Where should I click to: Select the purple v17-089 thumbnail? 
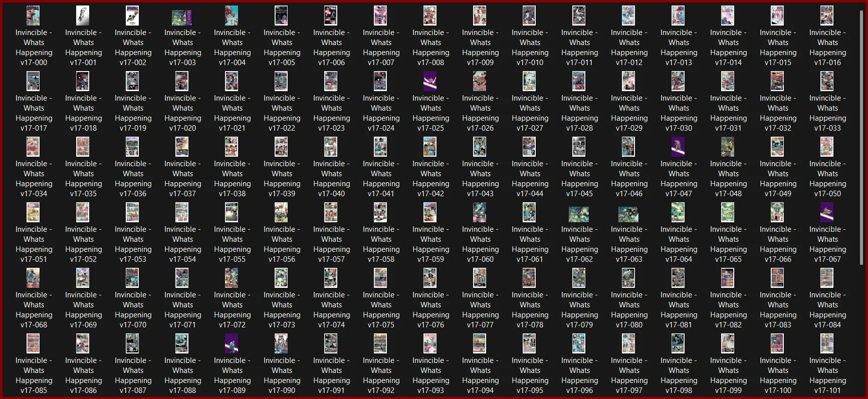232,344
